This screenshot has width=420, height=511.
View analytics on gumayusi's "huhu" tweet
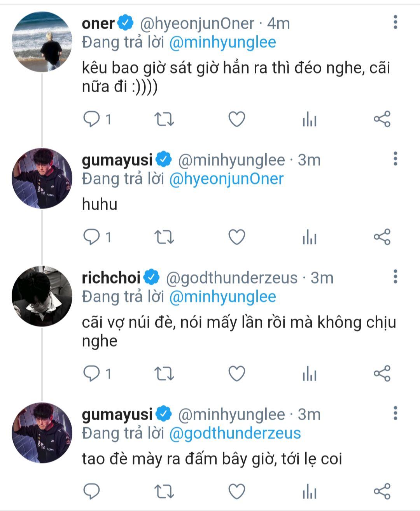[x=310, y=237]
